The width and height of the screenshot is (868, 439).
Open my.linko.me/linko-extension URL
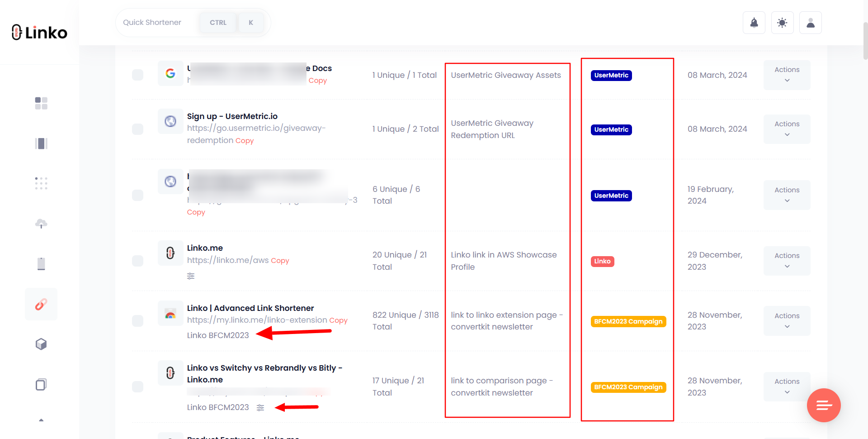click(257, 320)
